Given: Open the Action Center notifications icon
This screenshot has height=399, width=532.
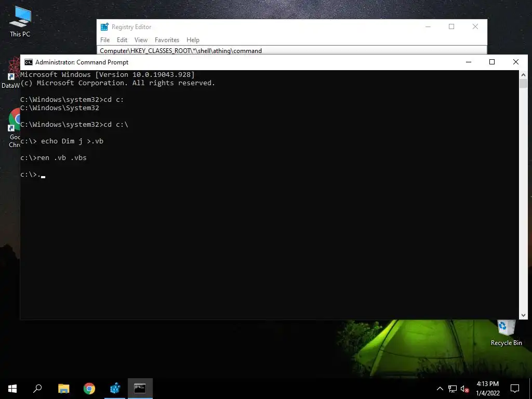Looking at the screenshot, I should (515, 389).
